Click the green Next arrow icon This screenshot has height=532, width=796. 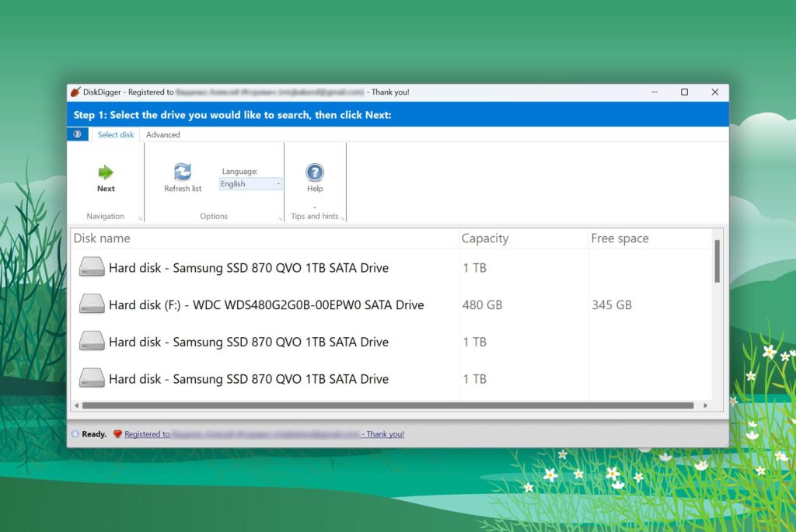coord(106,172)
